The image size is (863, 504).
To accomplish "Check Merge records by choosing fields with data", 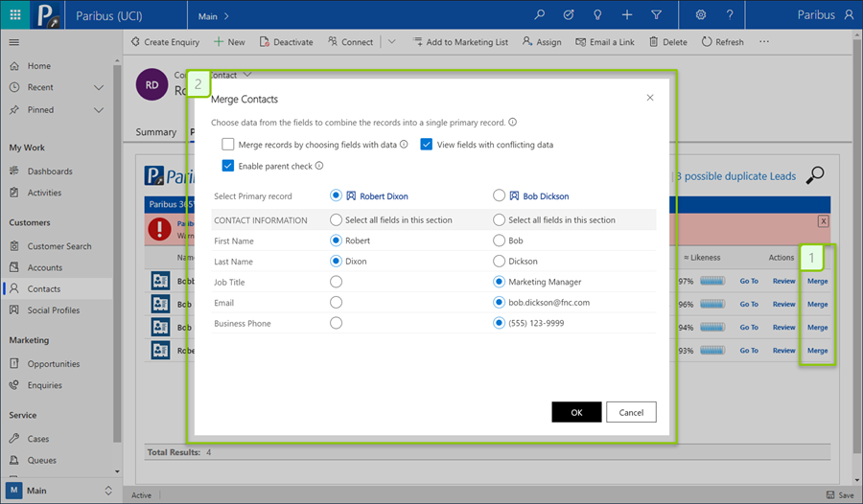I will pyautogui.click(x=228, y=145).
